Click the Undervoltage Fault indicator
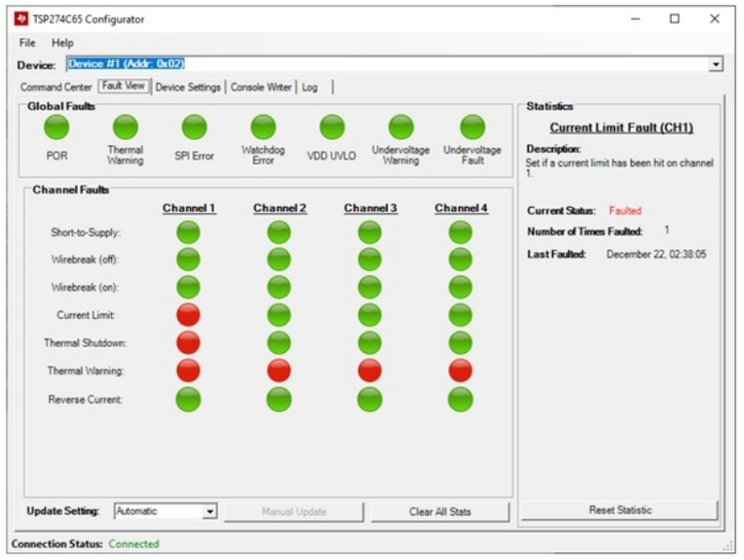744x560 pixels. point(473,127)
